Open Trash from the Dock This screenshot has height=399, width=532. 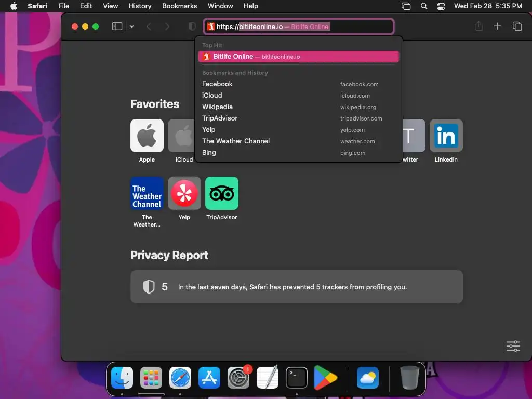[x=409, y=377]
